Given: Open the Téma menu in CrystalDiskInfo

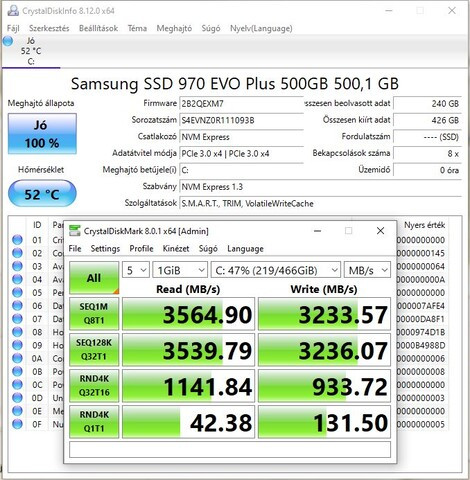Looking at the screenshot, I should point(137,28).
